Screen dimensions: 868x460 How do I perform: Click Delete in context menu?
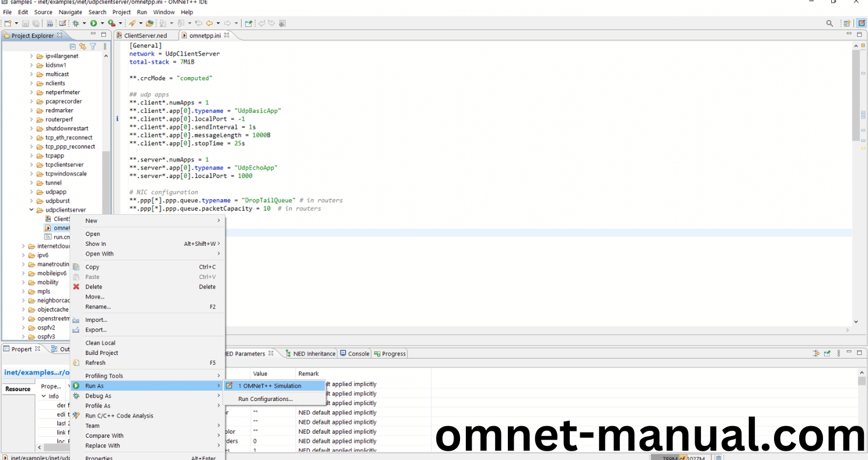click(x=147, y=287)
